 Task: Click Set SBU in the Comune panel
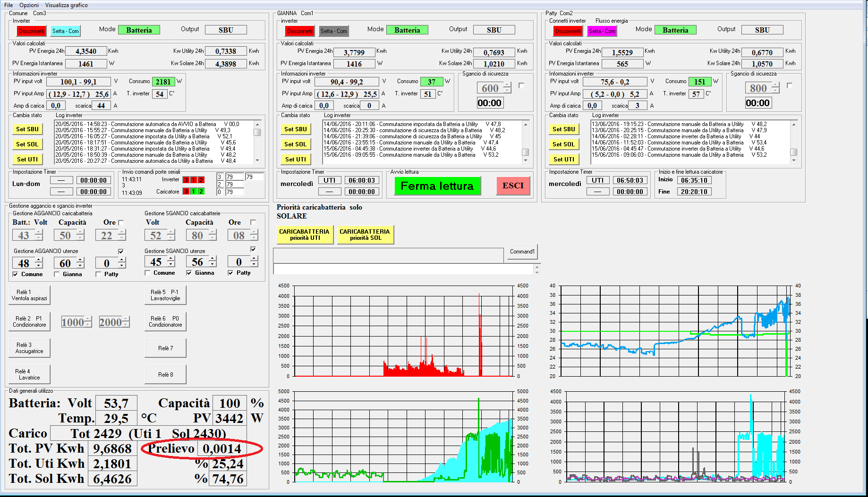pos(27,129)
